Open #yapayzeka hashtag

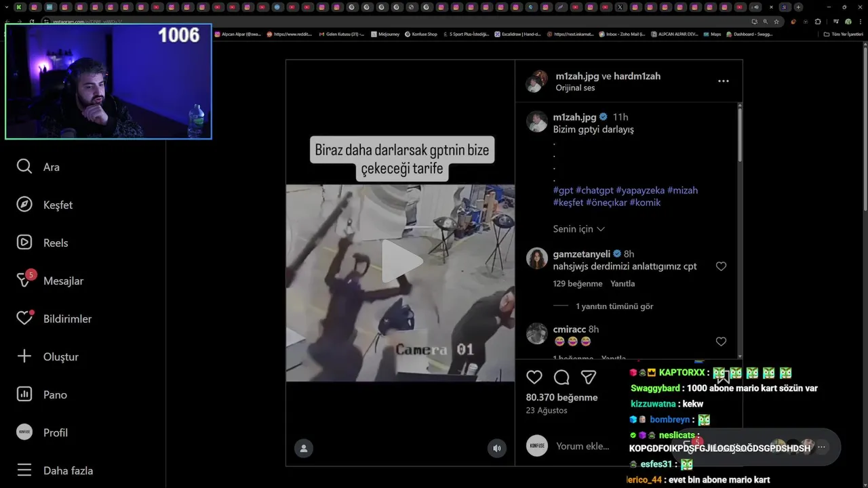pos(640,190)
